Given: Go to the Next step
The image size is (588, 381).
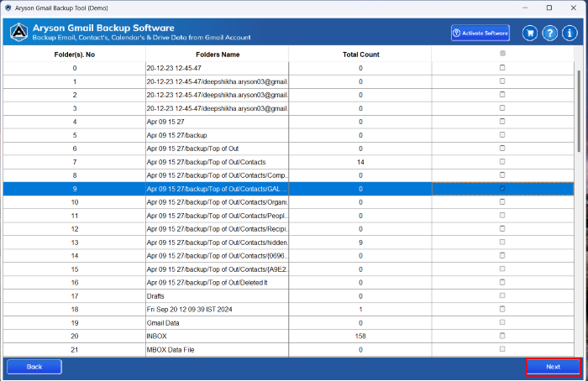Looking at the screenshot, I should pyautogui.click(x=553, y=367).
